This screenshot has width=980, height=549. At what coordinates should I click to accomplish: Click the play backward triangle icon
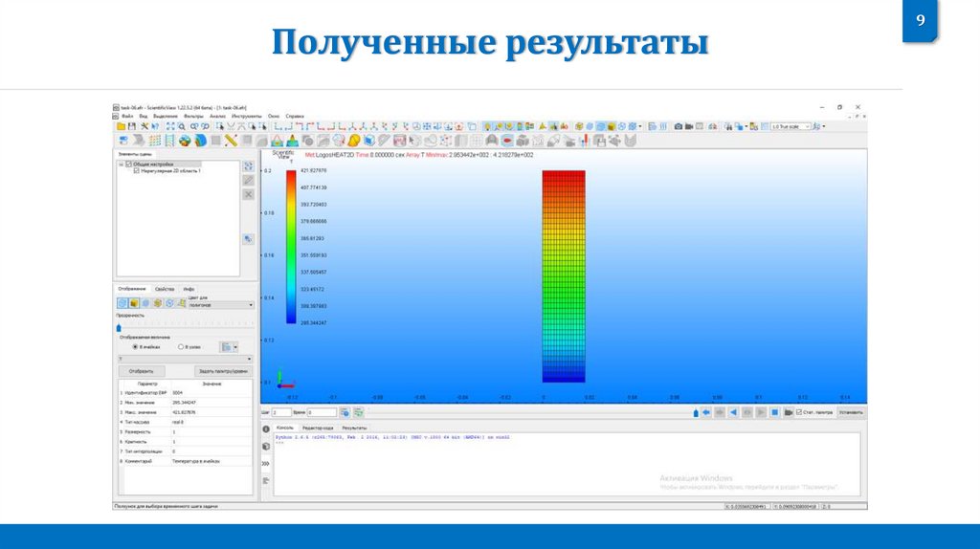733,412
